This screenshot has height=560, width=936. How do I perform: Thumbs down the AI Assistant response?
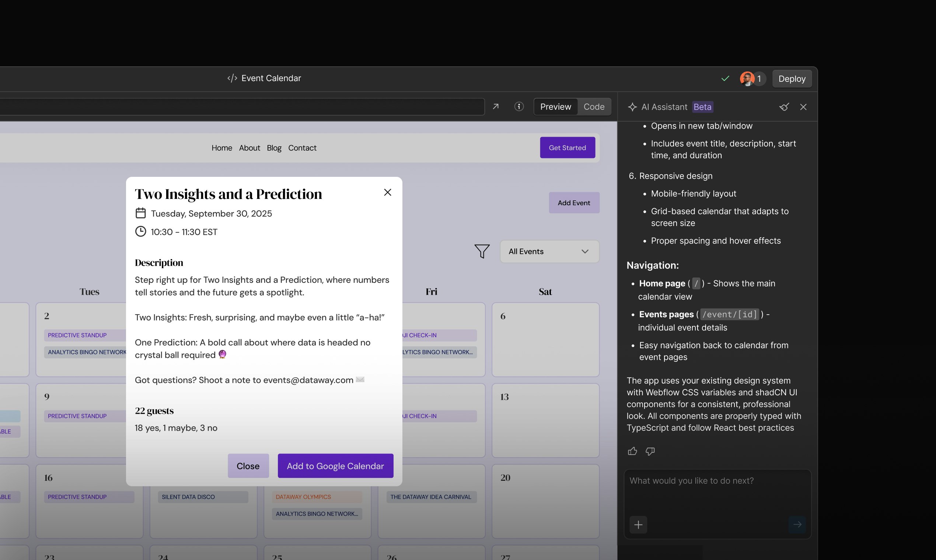pyautogui.click(x=650, y=451)
